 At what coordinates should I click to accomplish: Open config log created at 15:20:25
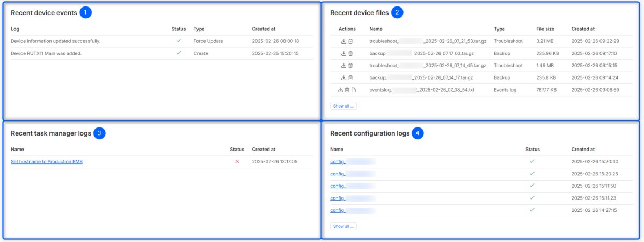[x=338, y=174]
